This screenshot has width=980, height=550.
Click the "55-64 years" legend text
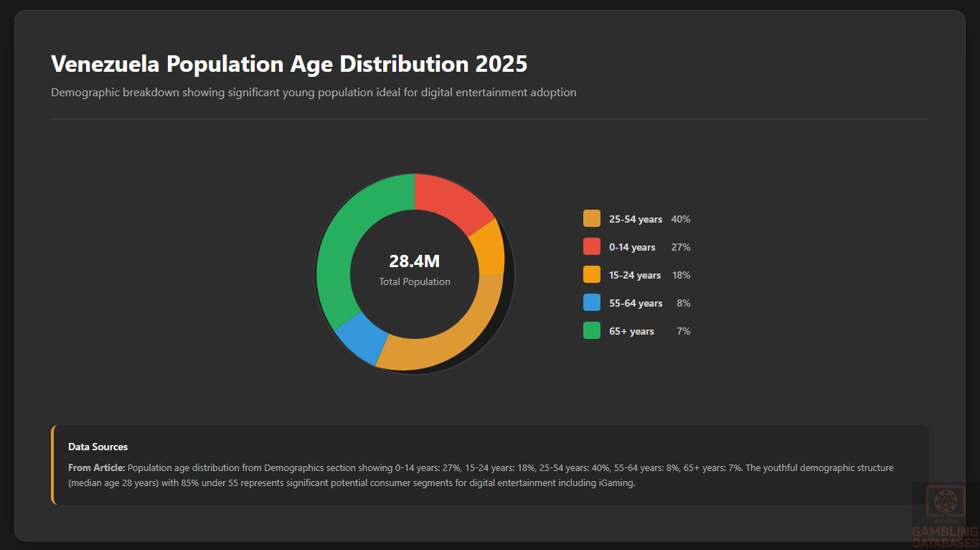point(636,303)
